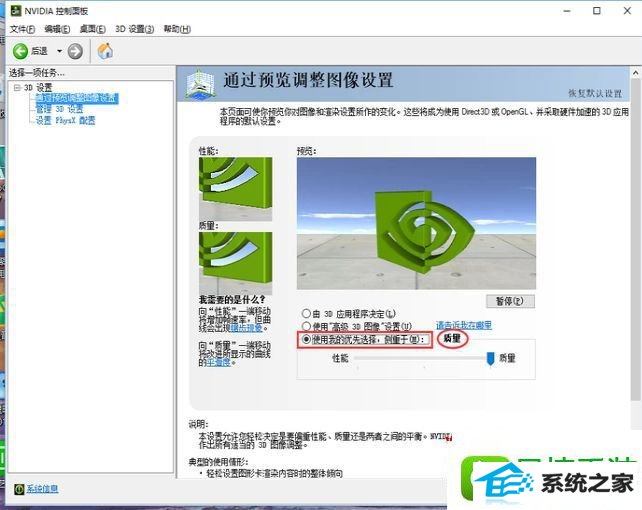Minimize the NVIDIA control panel window
Screen dimensions: 642x510
click(x=567, y=11)
